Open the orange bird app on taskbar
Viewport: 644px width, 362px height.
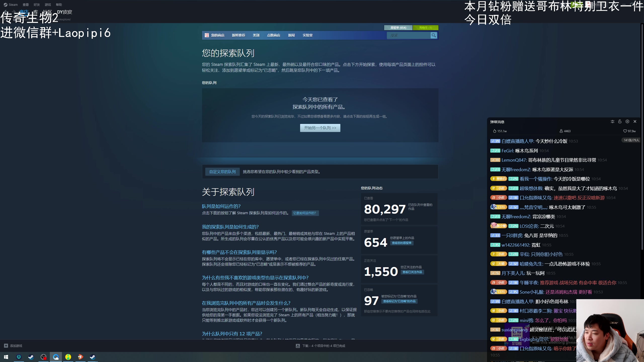click(x=80, y=357)
